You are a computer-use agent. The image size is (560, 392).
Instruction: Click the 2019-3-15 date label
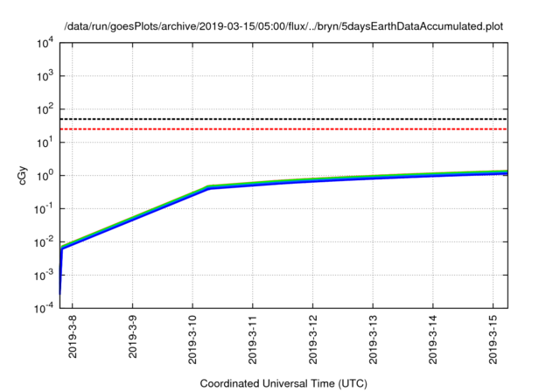pyautogui.click(x=493, y=339)
